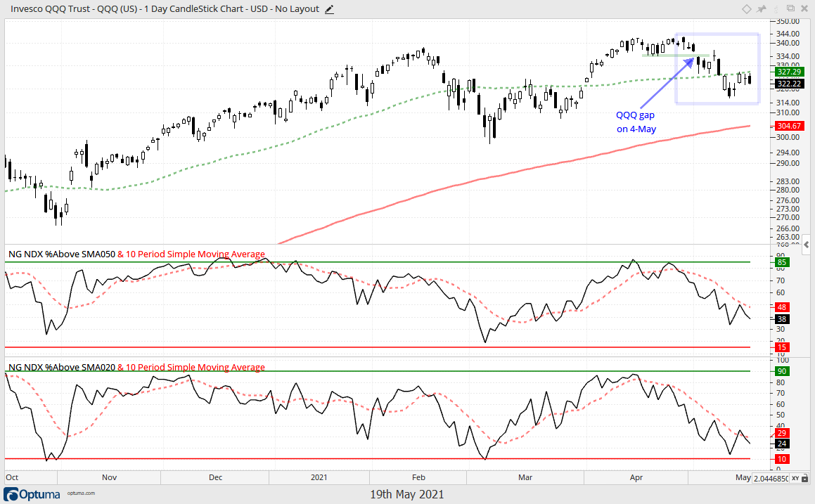Open the optuma.com link

pyautogui.click(x=81, y=493)
